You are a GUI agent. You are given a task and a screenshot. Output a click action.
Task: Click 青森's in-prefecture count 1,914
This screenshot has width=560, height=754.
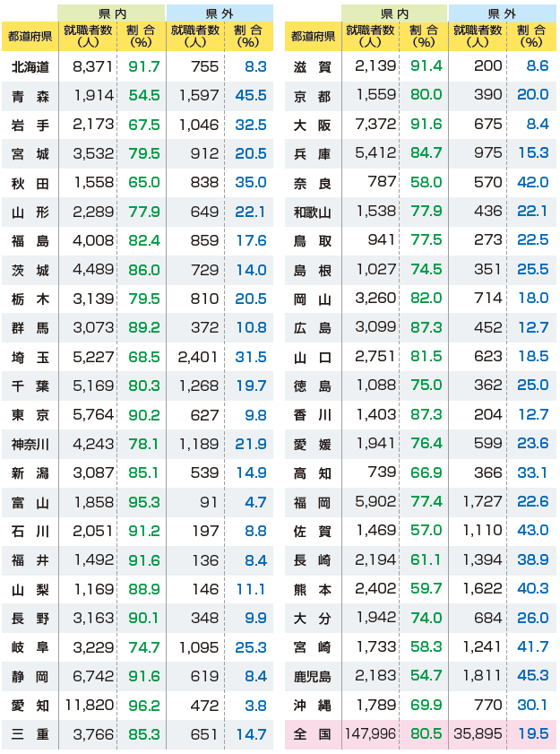94,96
